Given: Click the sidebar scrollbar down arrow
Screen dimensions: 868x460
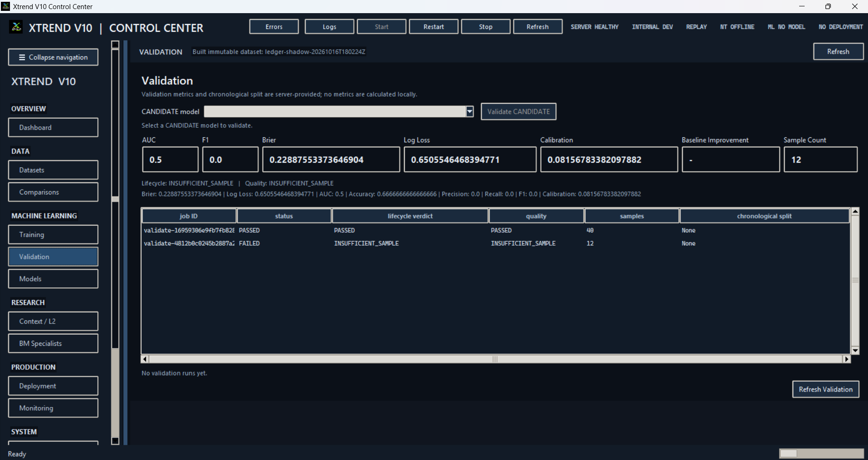Looking at the screenshot, I should tap(115, 441).
